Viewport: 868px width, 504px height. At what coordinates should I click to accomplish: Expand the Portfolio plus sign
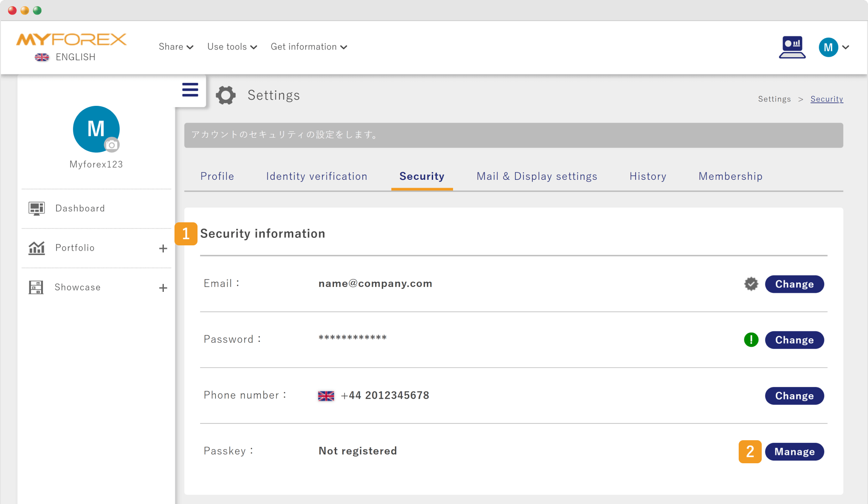pyautogui.click(x=163, y=248)
